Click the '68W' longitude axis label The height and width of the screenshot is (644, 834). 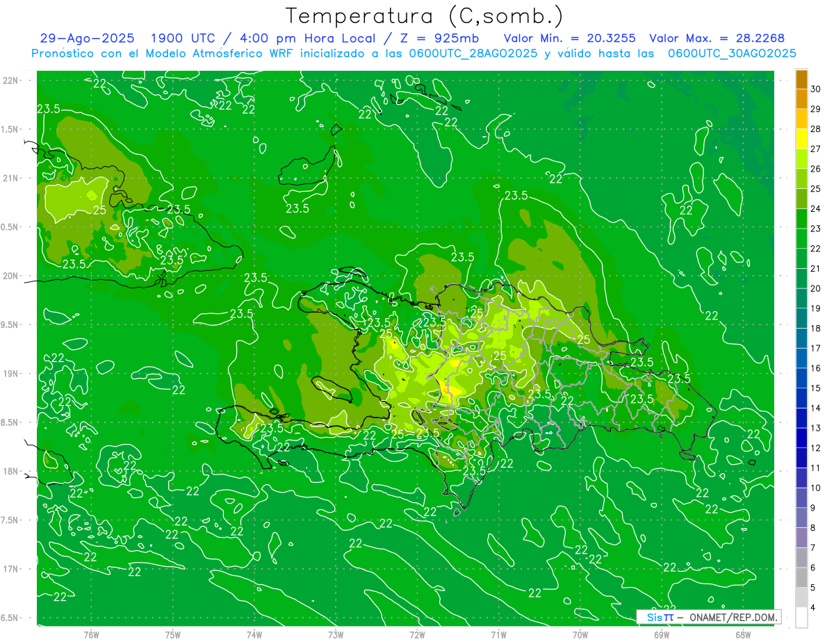[x=743, y=635]
